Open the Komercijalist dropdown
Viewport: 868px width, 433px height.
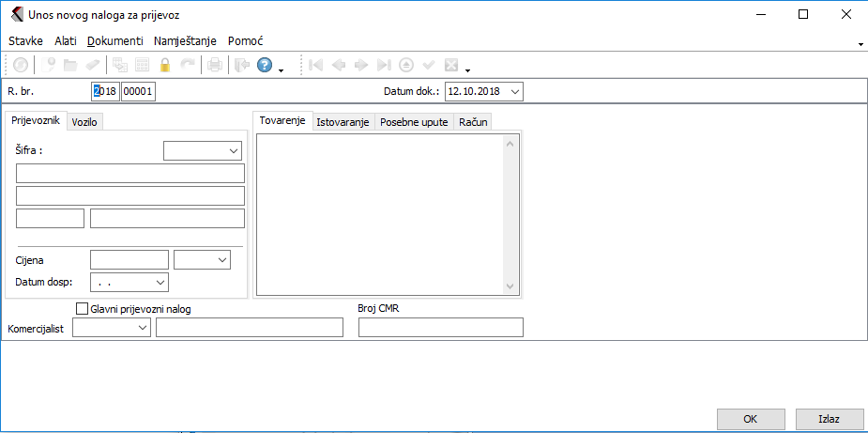coord(143,327)
